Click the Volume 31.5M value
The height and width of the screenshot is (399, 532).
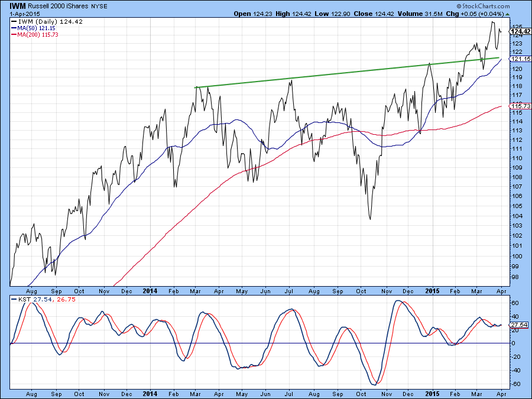click(x=420, y=14)
